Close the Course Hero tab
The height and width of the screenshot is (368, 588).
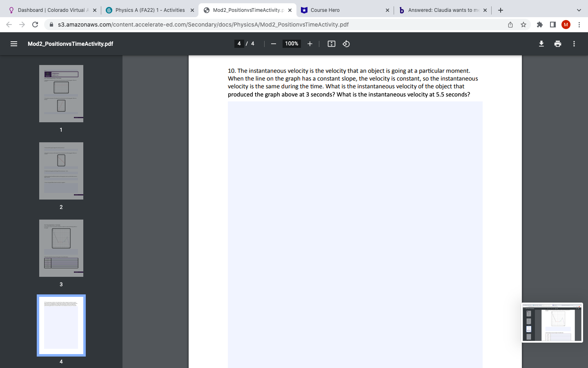point(388,10)
